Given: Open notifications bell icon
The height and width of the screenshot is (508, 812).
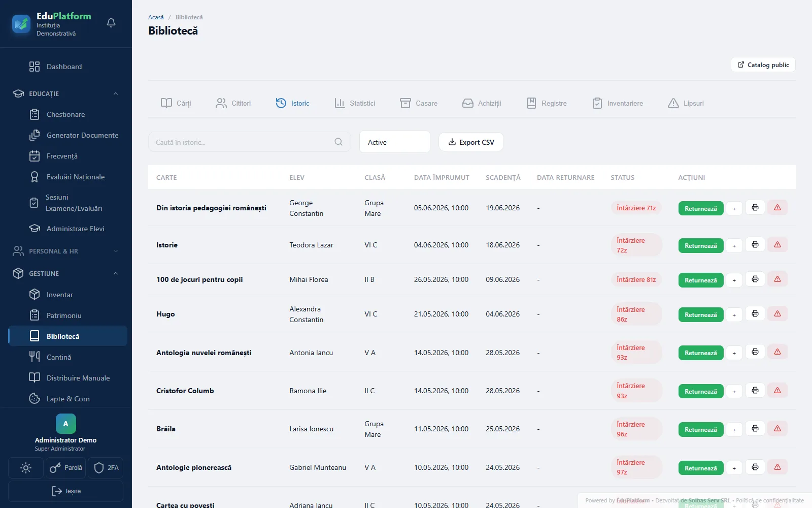Looking at the screenshot, I should (x=111, y=23).
